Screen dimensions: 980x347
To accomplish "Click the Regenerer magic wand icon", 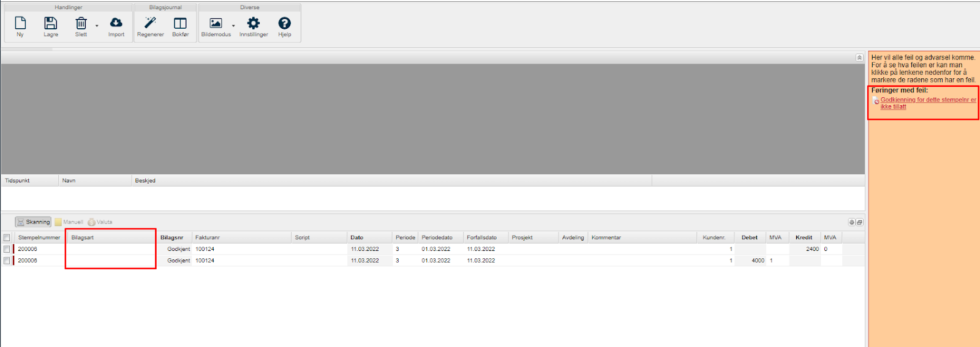I will (x=150, y=24).
